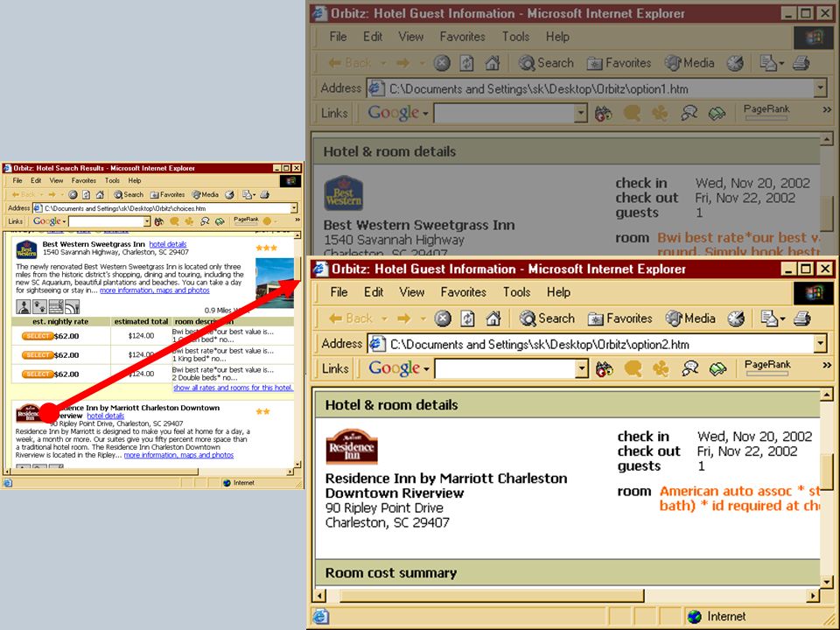Image resolution: width=840 pixels, height=630 pixels.
Task: Click horizontal scrollbar thumb in Residence Inn window
Action: click(x=492, y=595)
